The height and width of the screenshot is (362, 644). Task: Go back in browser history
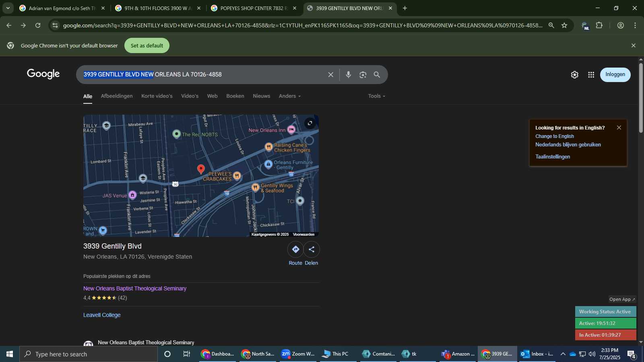pyautogui.click(x=9, y=25)
